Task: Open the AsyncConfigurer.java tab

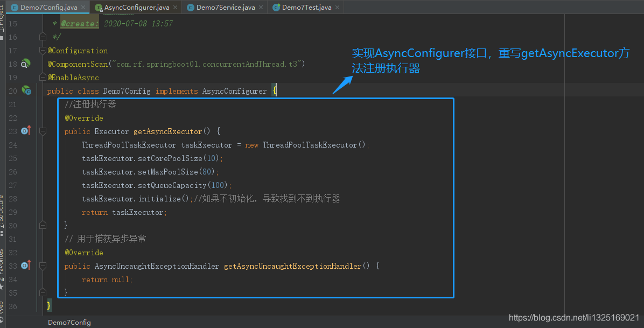Action: point(136,7)
